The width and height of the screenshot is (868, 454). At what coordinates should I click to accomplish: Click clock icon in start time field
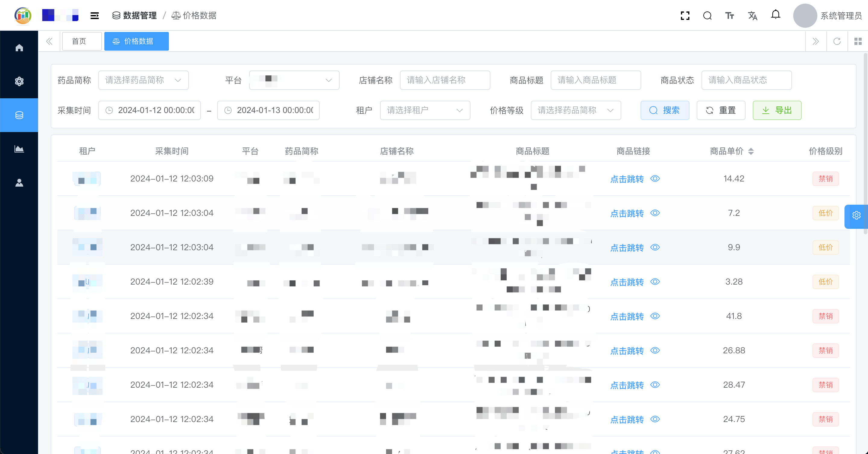click(109, 110)
